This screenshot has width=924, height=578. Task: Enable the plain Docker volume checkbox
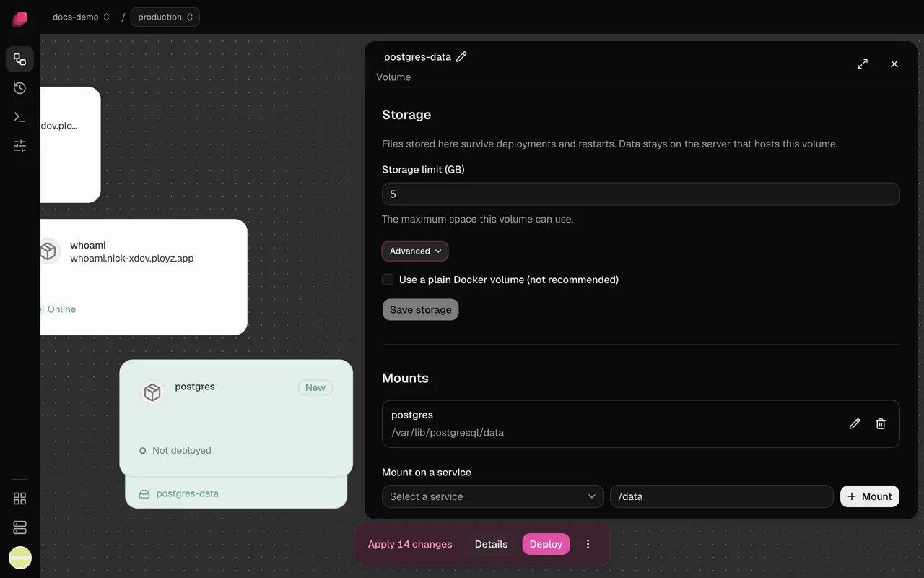click(388, 280)
